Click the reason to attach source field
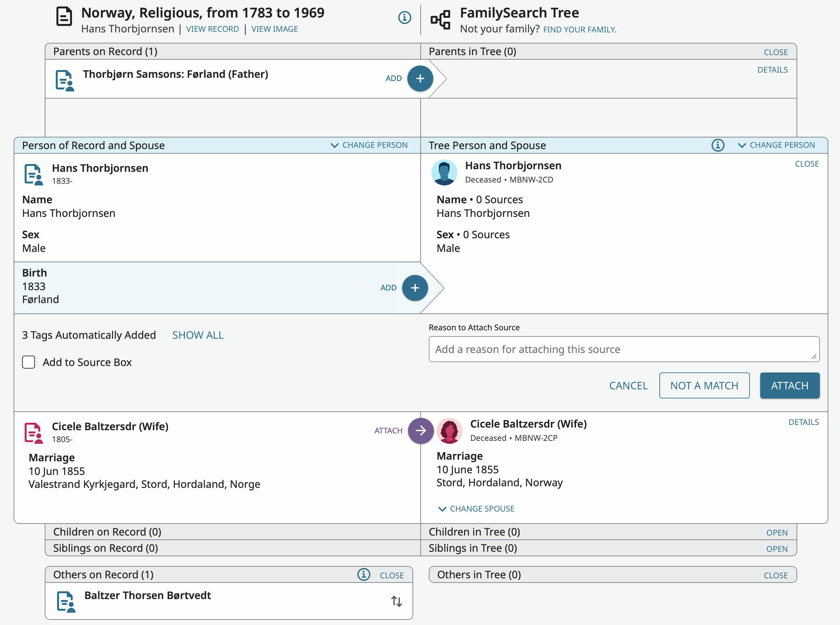 point(623,349)
